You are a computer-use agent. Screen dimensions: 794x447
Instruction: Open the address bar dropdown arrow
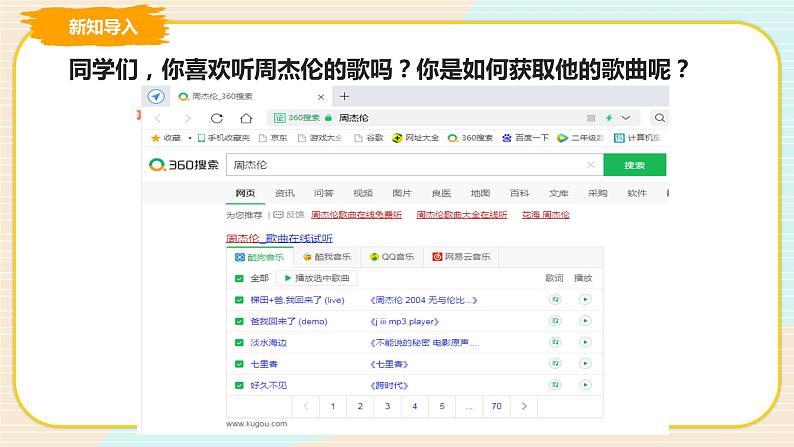point(626,118)
